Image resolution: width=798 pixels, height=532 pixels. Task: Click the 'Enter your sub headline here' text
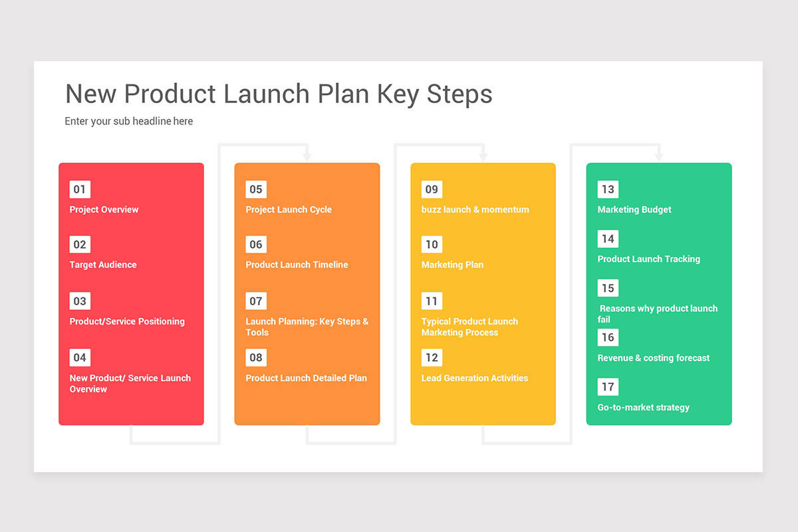(129, 121)
